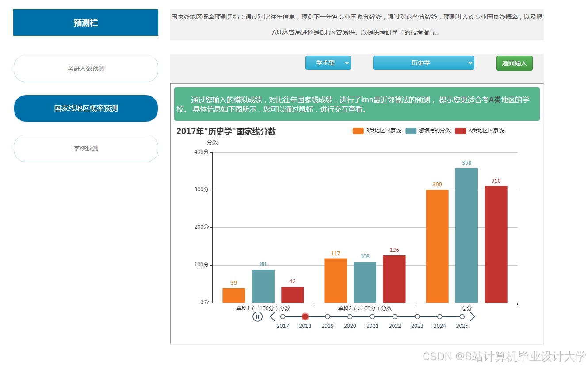
Task: Click the 国家线地区概率预测 sidebar button
Action: tap(86, 108)
